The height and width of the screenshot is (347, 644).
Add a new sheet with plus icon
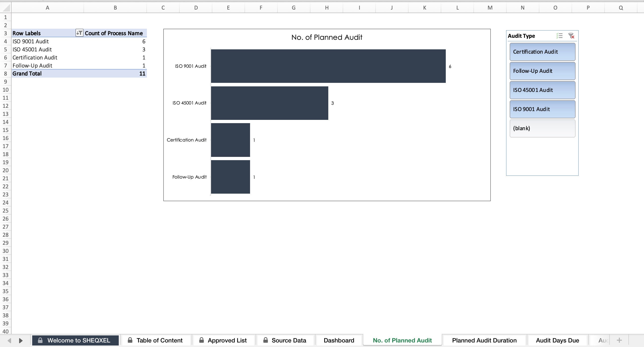coord(619,340)
